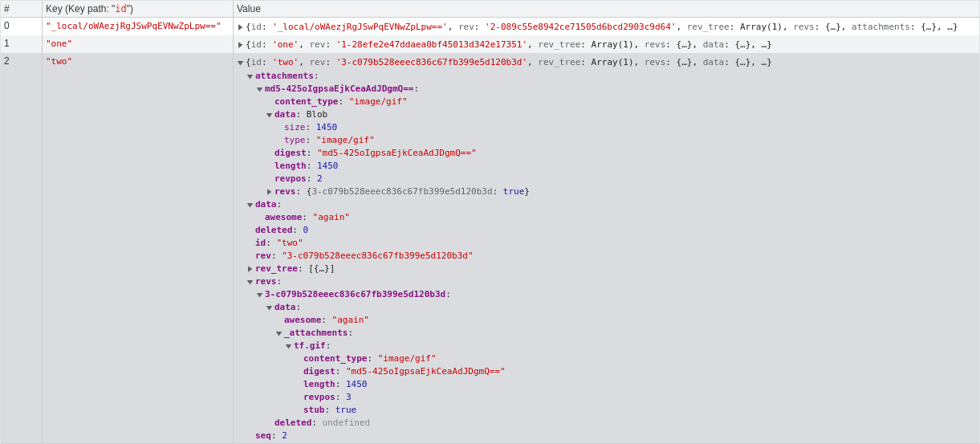Click the 'deleted: 0' property
Screen dimensions: 980x444
282,230
